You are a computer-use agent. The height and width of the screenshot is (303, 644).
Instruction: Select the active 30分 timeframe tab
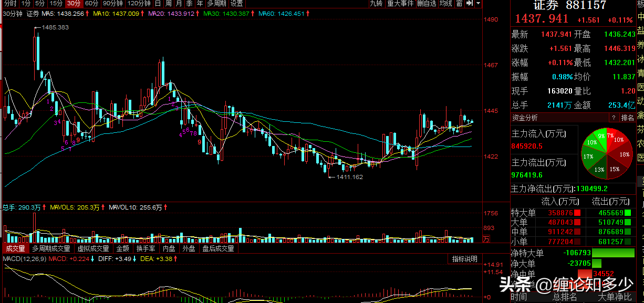74,3
